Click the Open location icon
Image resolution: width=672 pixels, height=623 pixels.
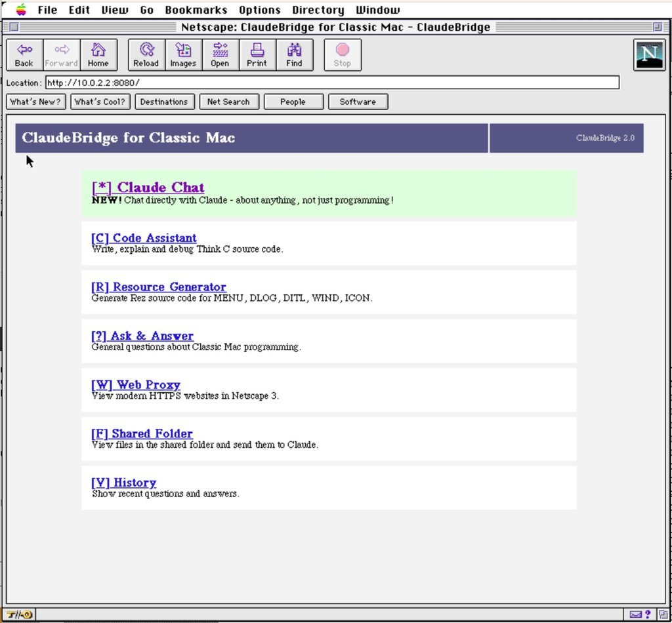tap(220, 55)
